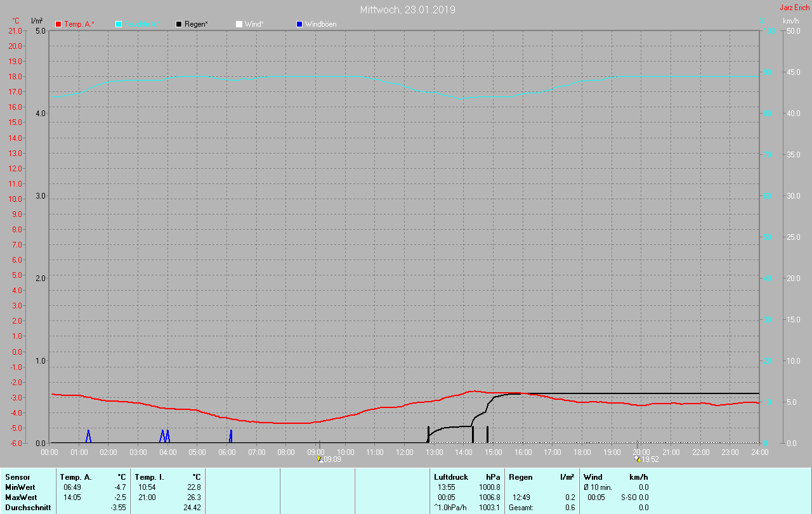The image size is (812, 514).
Task: Click the minimum outdoor temperature '-4.7'
Action: coord(120,487)
